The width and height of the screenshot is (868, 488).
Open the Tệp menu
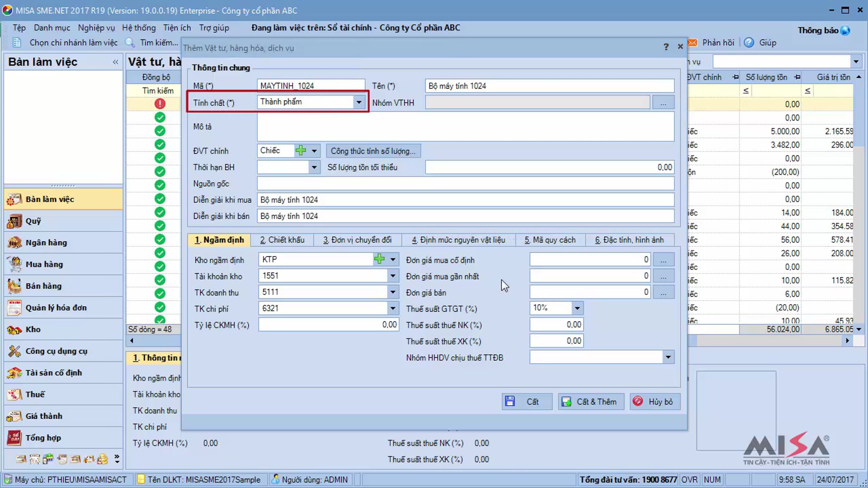[19, 28]
